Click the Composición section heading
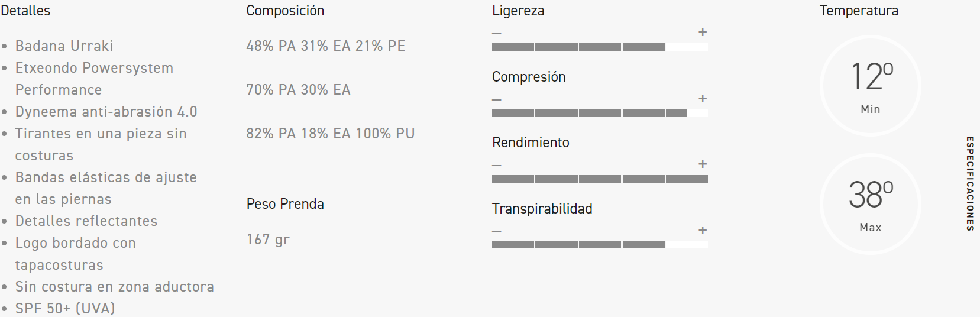This screenshot has width=980, height=317. (285, 11)
